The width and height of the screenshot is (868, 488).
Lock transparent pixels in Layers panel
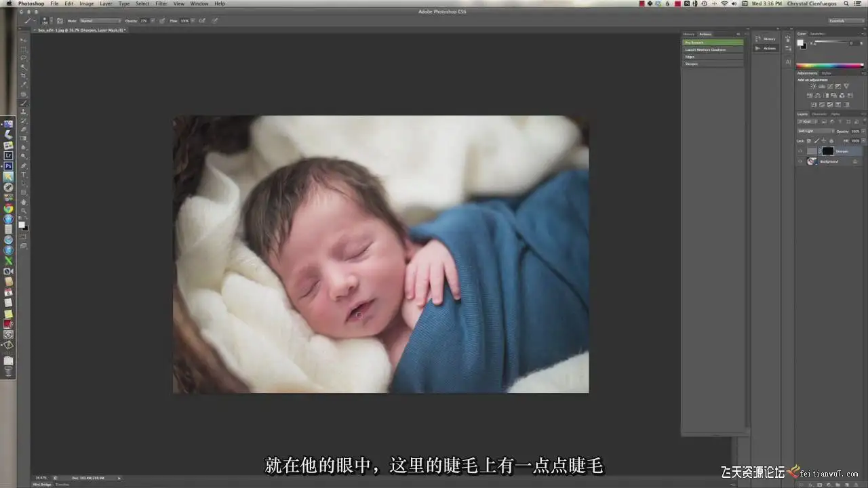[x=809, y=141]
